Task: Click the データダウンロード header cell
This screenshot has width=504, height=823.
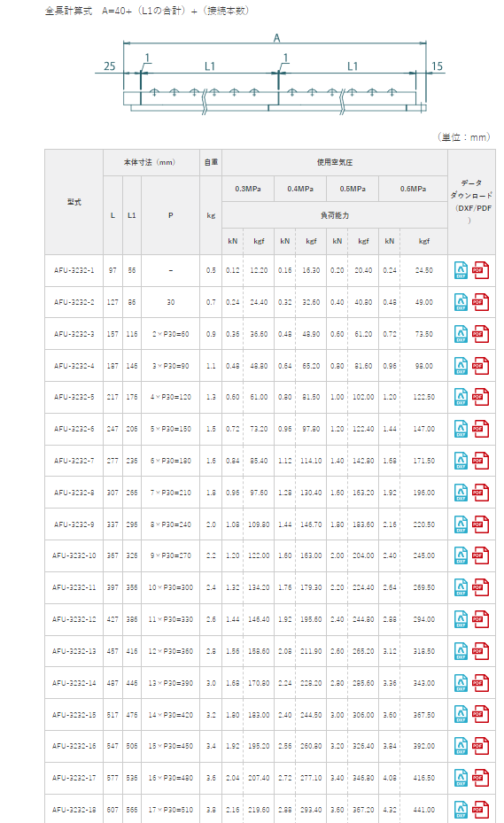Action: coord(471,202)
